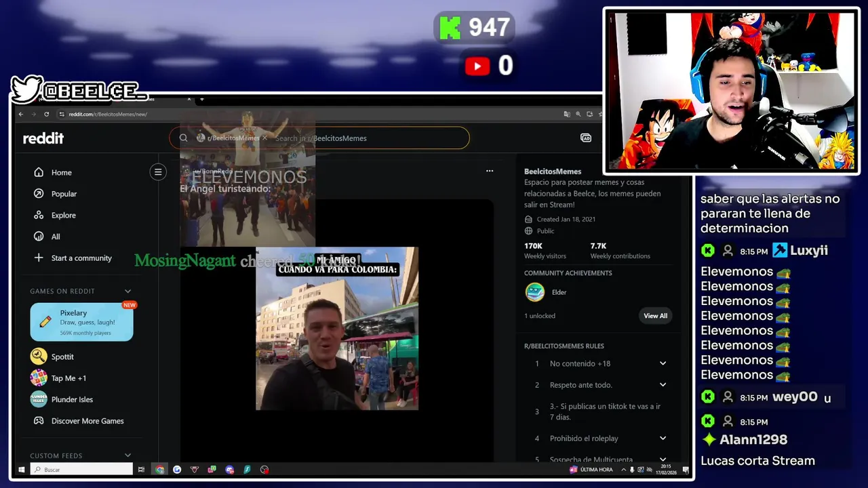
Task: Open the Windows Start menu
Action: tap(22, 470)
